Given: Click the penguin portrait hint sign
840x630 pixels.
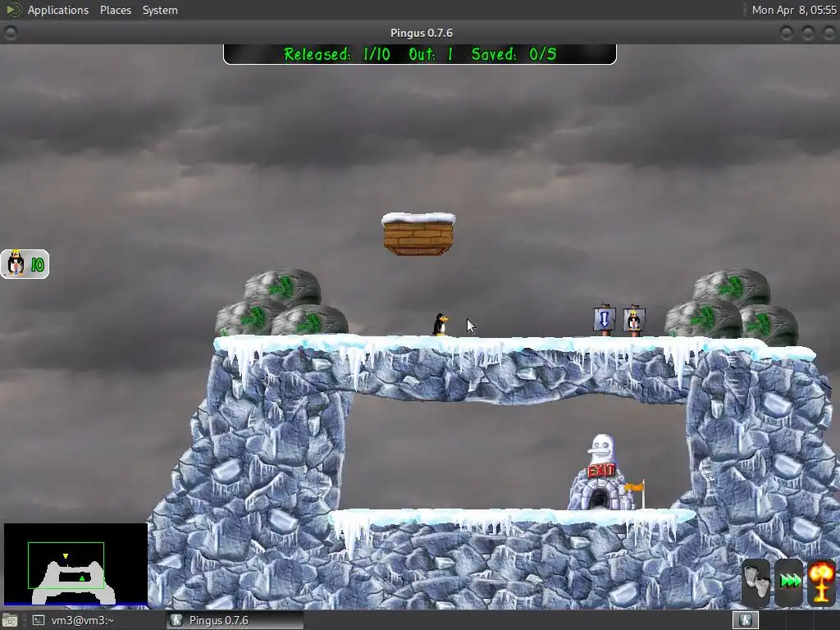Looking at the screenshot, I should 634,320.
